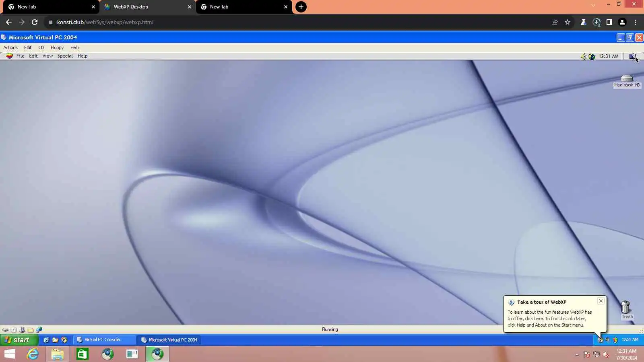644x362 pixels.
Task: Click the network status icon in Virtual PC
Action: click(39, 330)
